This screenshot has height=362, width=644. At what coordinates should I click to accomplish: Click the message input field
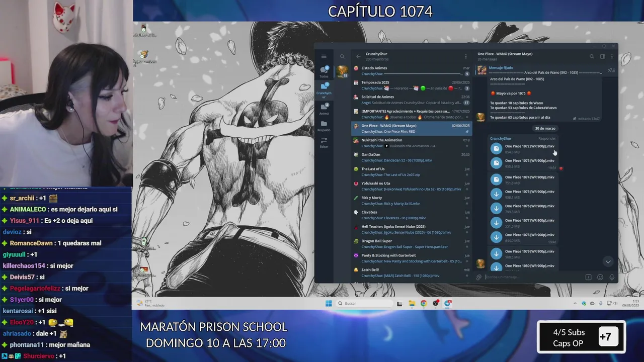pyautogui.click(x=533, y=277)
